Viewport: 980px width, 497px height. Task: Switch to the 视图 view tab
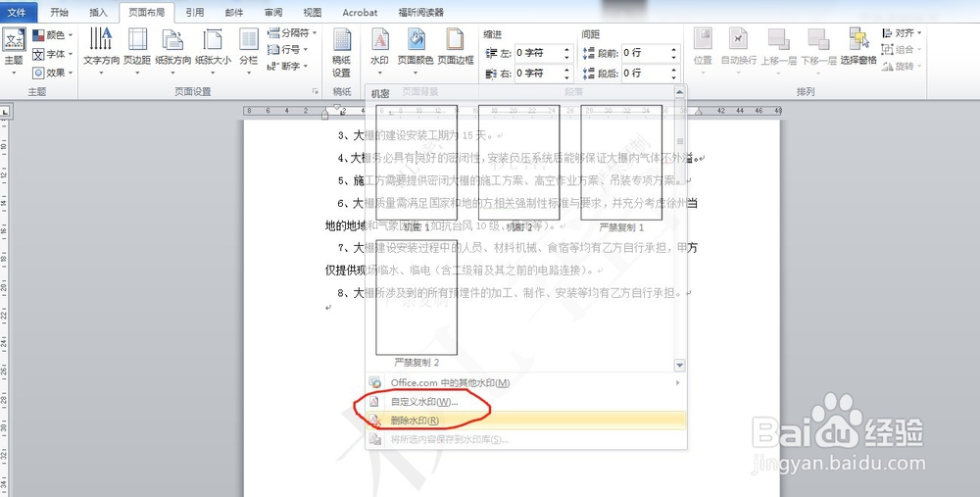coord(313,12)
